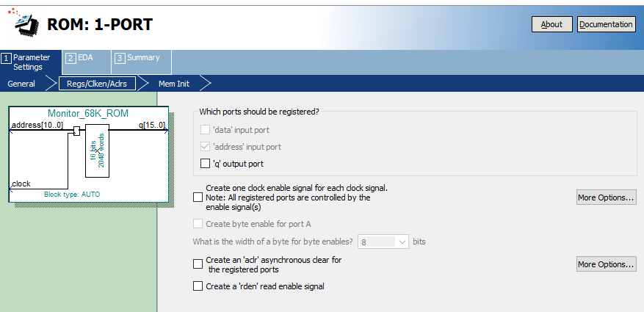This screenshot has height=312, width=644.
Task: Open the Documentation button
Action: (606, 24)
